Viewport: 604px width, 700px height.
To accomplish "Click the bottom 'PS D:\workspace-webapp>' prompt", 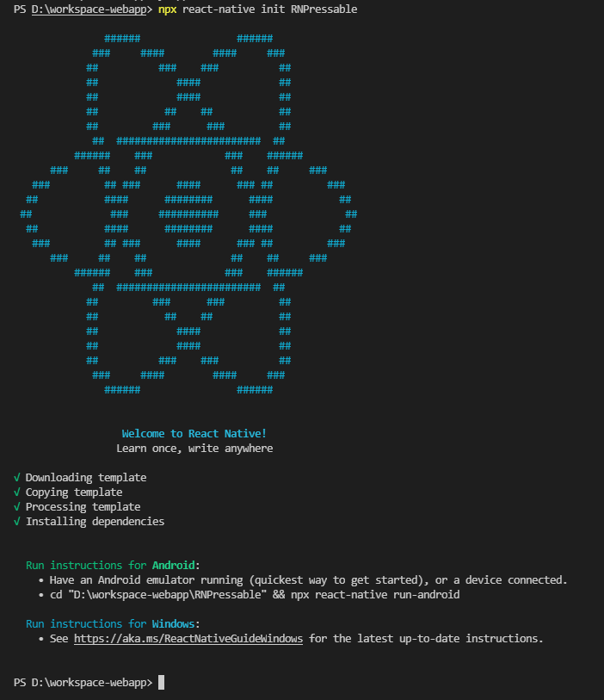I will pyautogui.click(x=83, y=683).
